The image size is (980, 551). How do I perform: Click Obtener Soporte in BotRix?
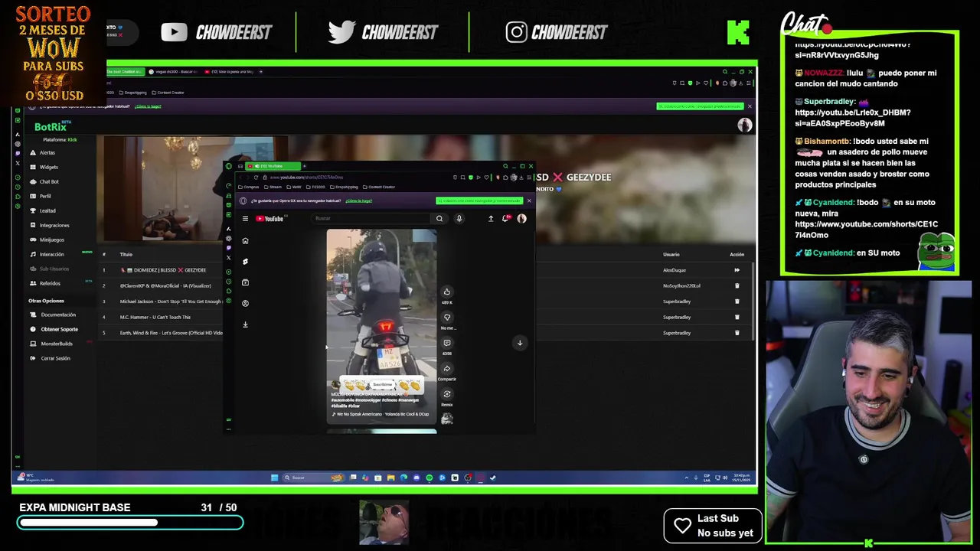tap(59, 329)
